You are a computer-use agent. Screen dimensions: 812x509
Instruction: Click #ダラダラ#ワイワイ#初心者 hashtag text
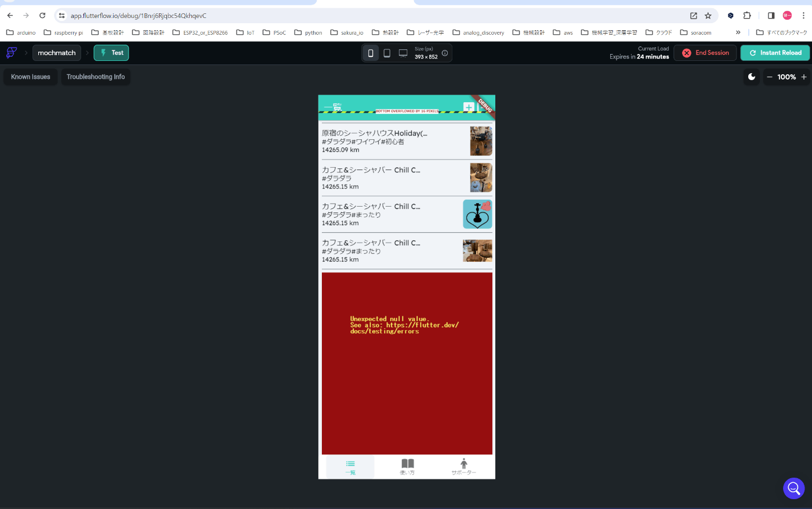363,142
